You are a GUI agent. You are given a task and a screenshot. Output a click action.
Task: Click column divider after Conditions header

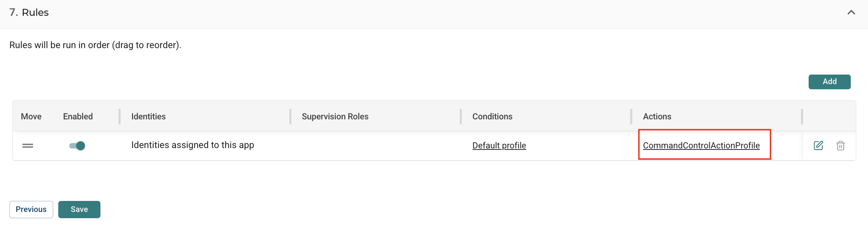click(631, 116)
